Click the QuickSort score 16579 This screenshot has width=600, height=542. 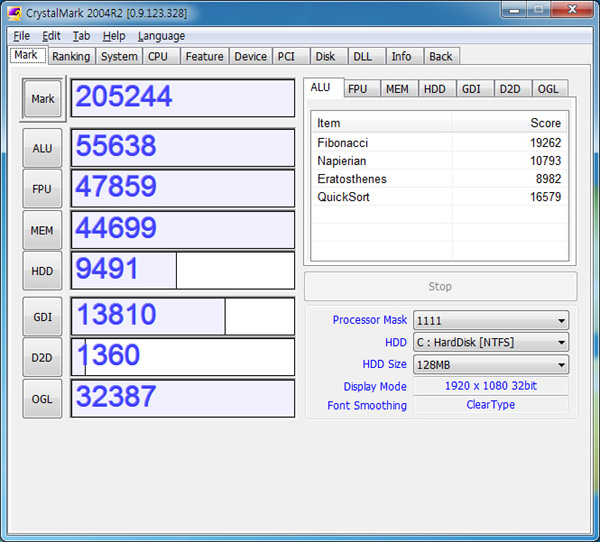(545, 197)
